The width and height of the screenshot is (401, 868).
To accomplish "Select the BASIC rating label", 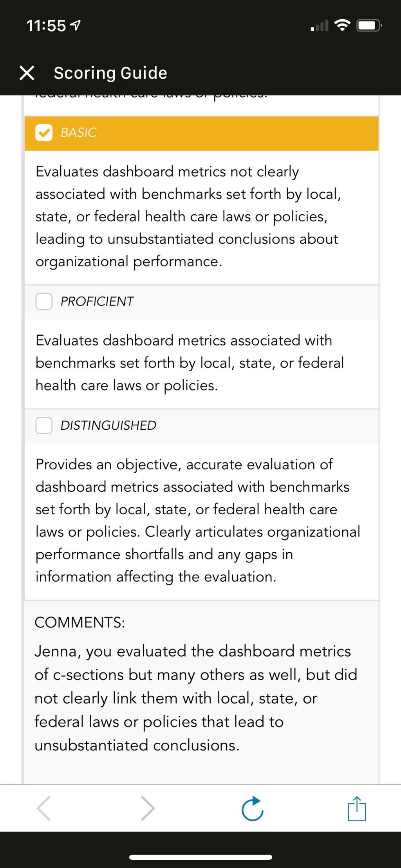I will coord(78,132).
